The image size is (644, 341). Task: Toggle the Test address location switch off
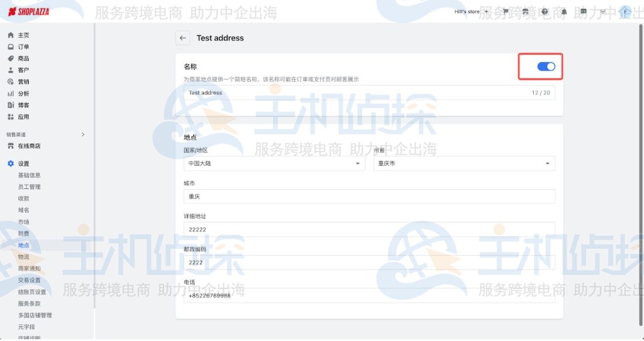pyautogui.click(x=546, y=67)
